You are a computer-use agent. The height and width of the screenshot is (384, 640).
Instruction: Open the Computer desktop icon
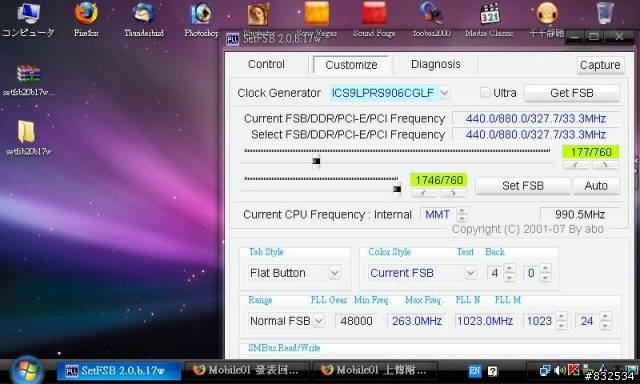[28, 19]
